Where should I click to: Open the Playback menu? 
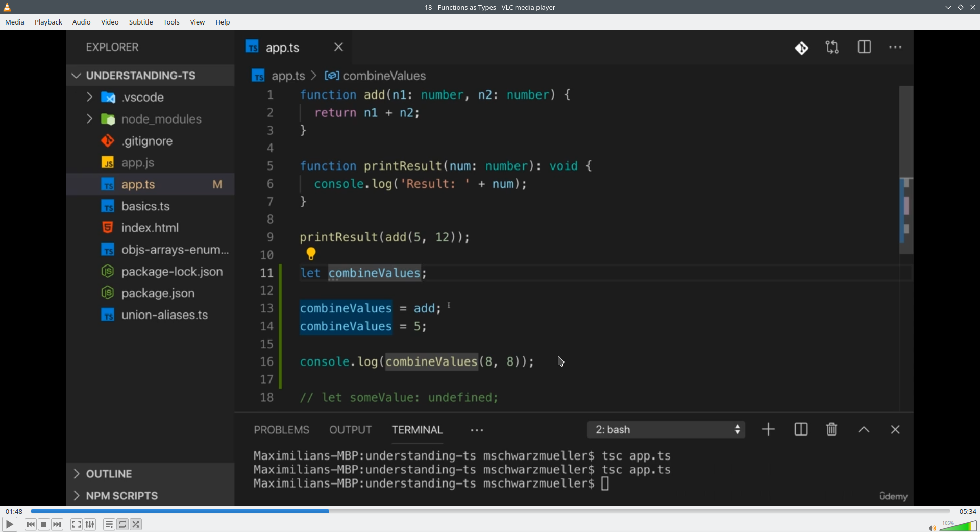[48, 22]
